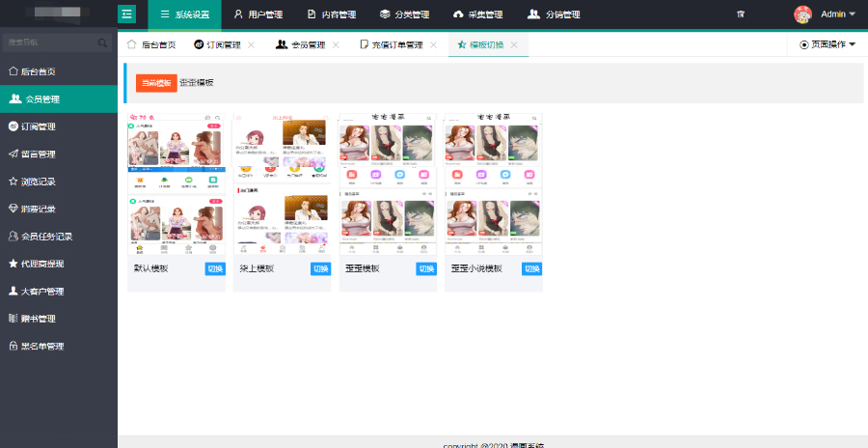868x448 pixels.
Task: Click the search magnifier icon in the sidebar
Action: pyautogui.click(x=103, y=43)
